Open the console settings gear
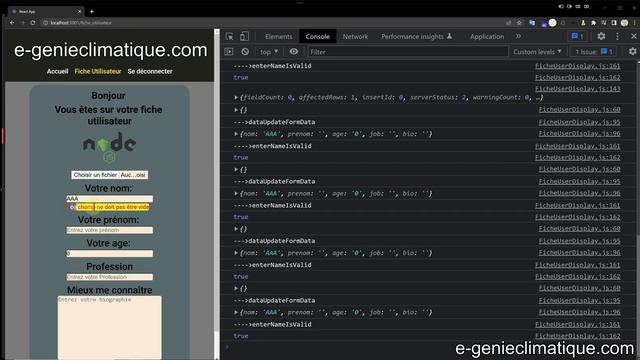 tap(632, 51)
